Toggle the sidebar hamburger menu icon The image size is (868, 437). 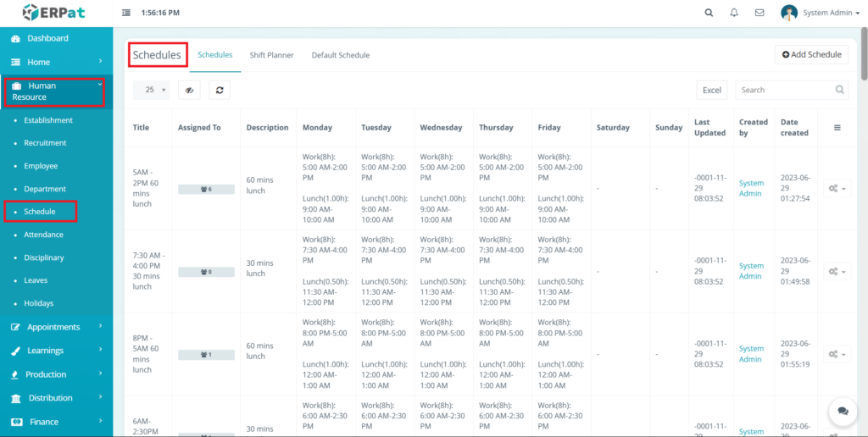(126, 13)
